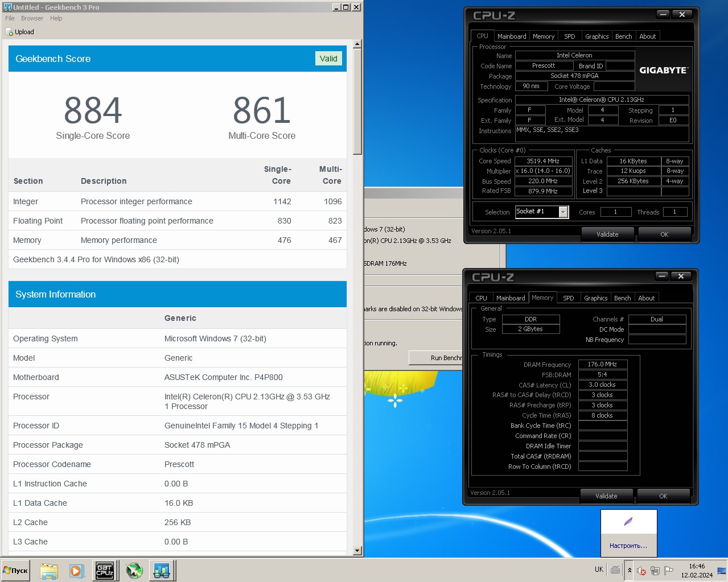
Task: Open the File menu in Geekbench
Action: pos(10,18)
